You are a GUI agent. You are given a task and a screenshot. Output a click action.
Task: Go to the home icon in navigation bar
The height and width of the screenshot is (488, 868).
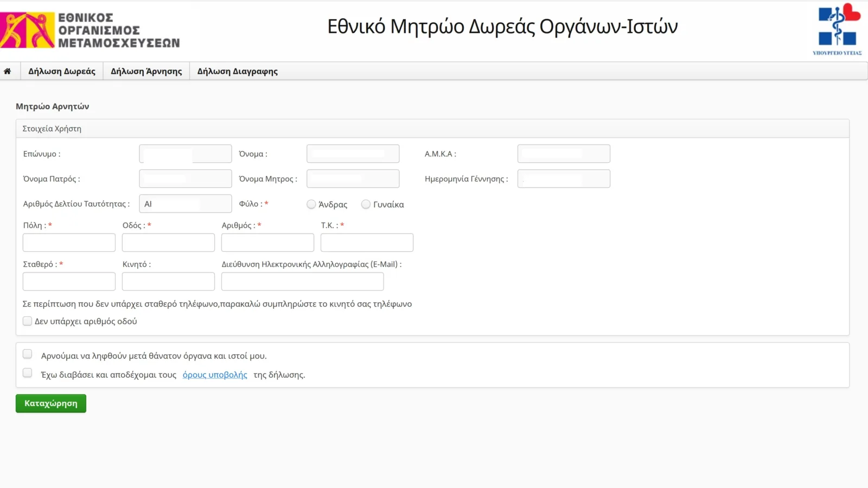[8, 71]
